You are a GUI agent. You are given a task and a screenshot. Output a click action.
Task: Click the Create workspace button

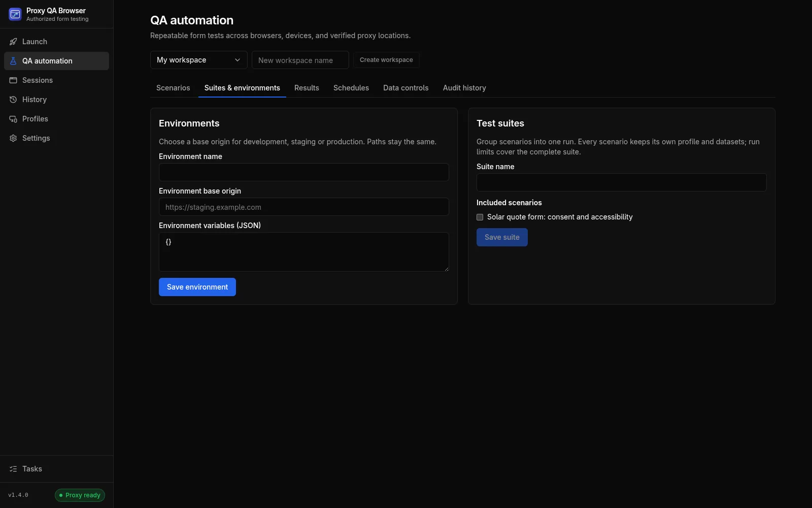point(386,60)
